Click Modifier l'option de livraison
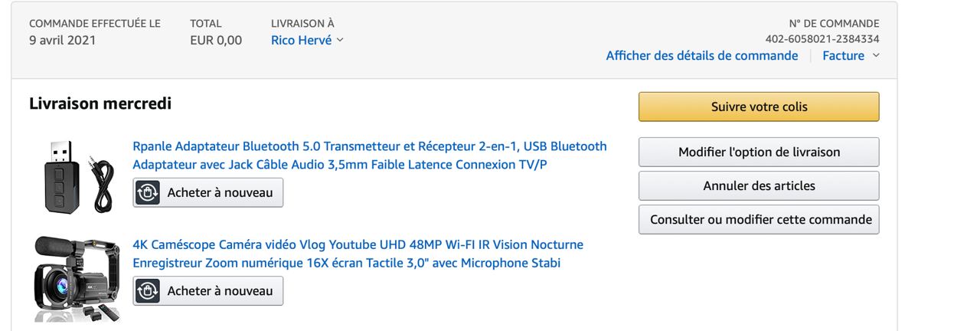This screenshot has height=331, width=980. tap(759, 152)
